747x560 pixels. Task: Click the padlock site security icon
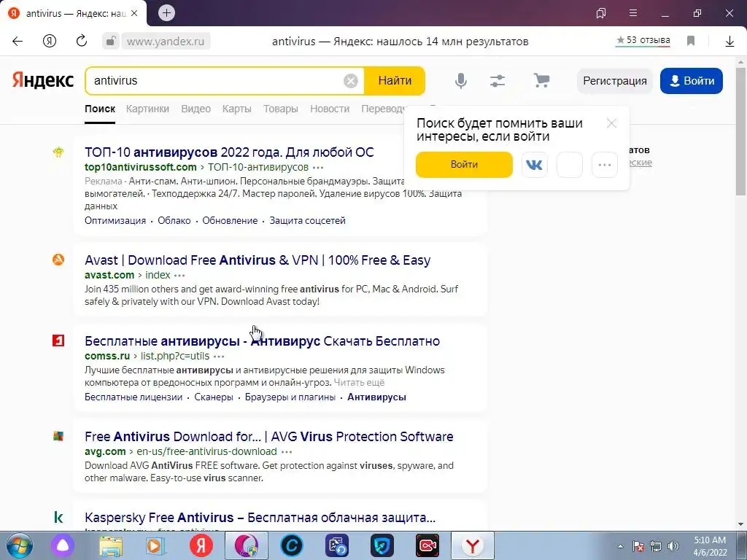111,41
